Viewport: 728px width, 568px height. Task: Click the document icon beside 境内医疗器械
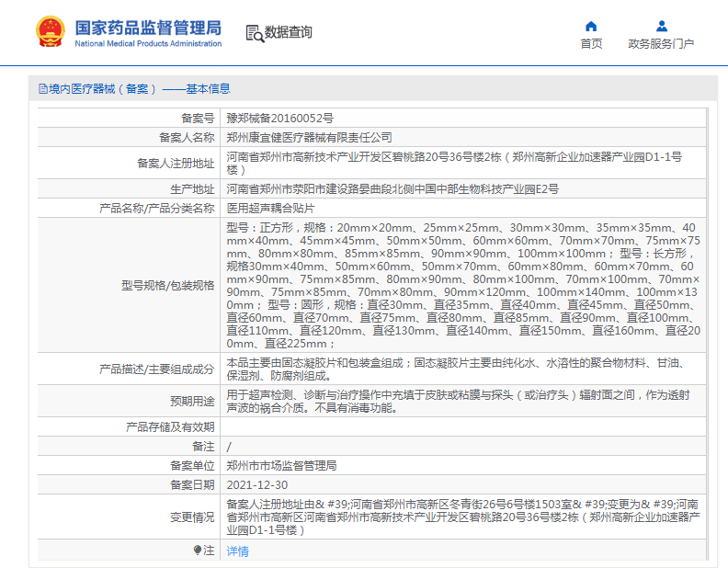[43, 88]
